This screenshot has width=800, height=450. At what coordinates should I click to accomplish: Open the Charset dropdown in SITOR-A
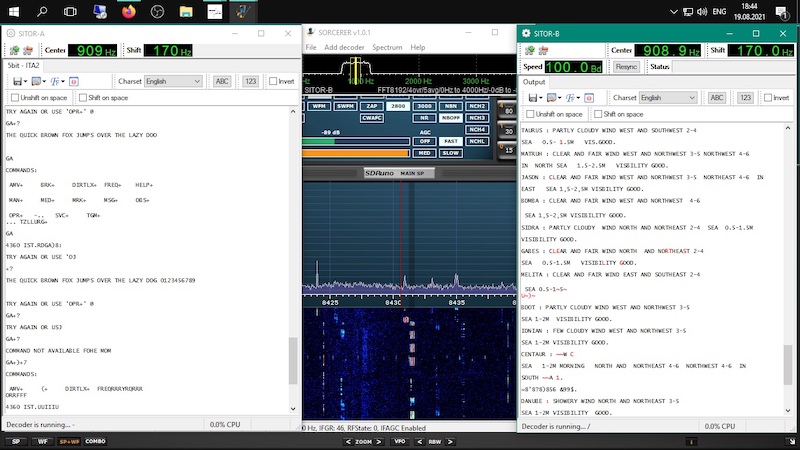(174, 81)
